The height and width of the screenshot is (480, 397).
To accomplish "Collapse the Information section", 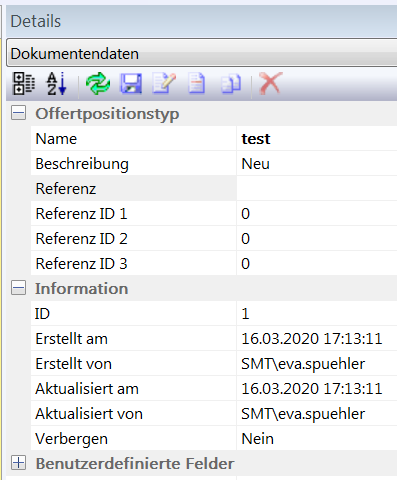I will (x=18, y=288).
